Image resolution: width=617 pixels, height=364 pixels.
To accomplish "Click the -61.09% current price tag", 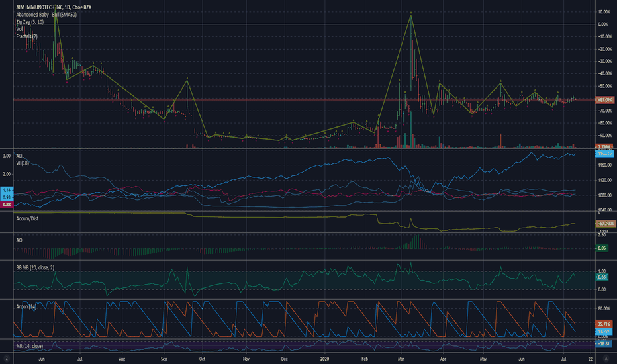I will (605, 100).
